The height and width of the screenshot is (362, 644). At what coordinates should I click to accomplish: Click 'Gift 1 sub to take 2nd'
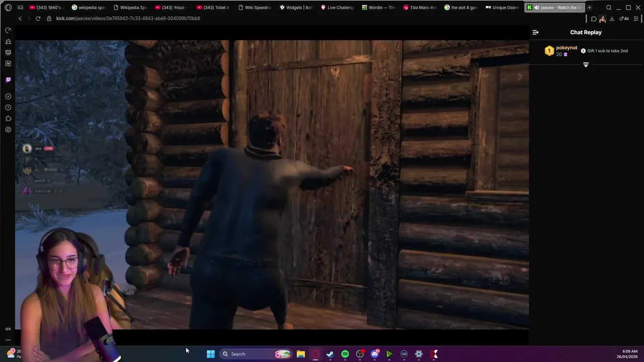click(x=607, y=51)
